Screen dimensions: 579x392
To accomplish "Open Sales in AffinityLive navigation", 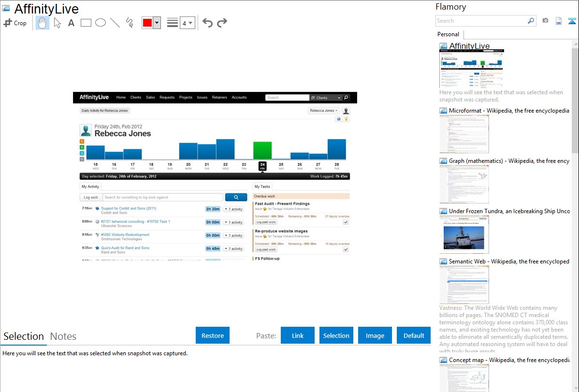I will pos(150,98).
